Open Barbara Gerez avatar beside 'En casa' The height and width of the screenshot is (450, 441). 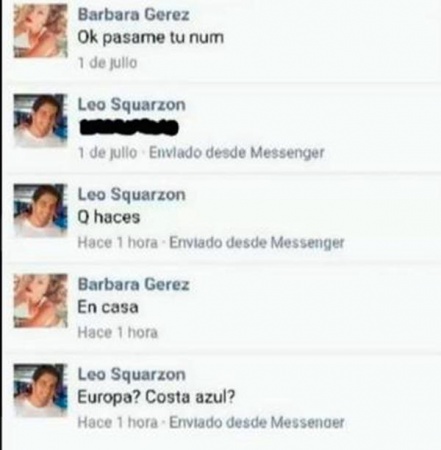[40, 300]
